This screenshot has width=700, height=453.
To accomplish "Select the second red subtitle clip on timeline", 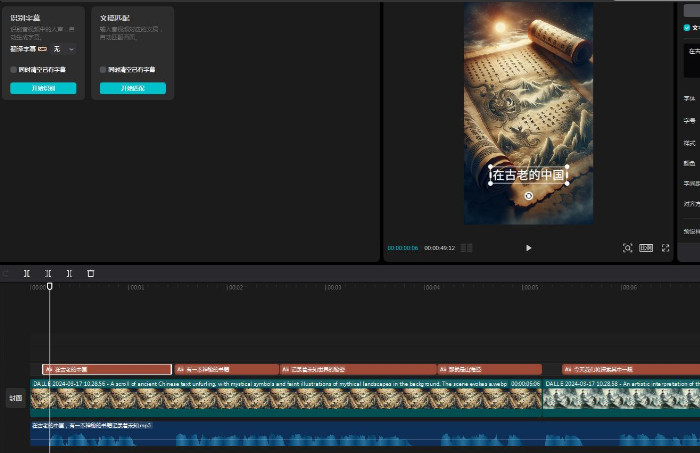I will click(226, 369).
